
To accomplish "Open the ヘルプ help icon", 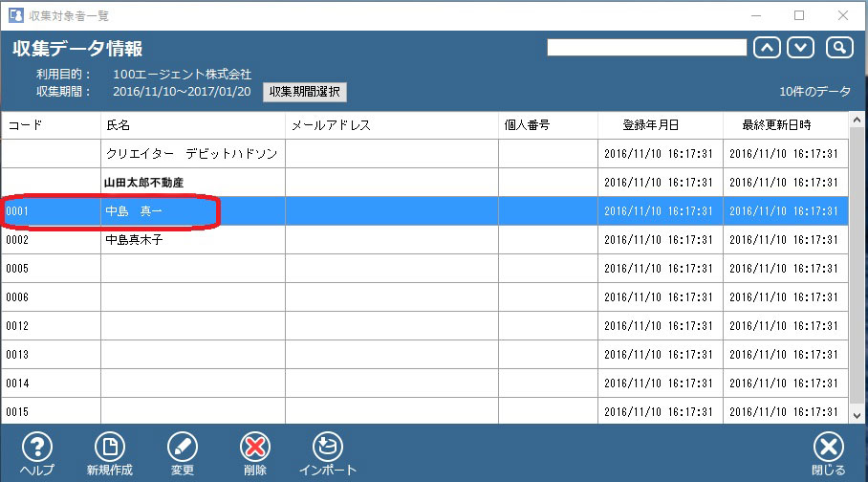I will 36,448.
